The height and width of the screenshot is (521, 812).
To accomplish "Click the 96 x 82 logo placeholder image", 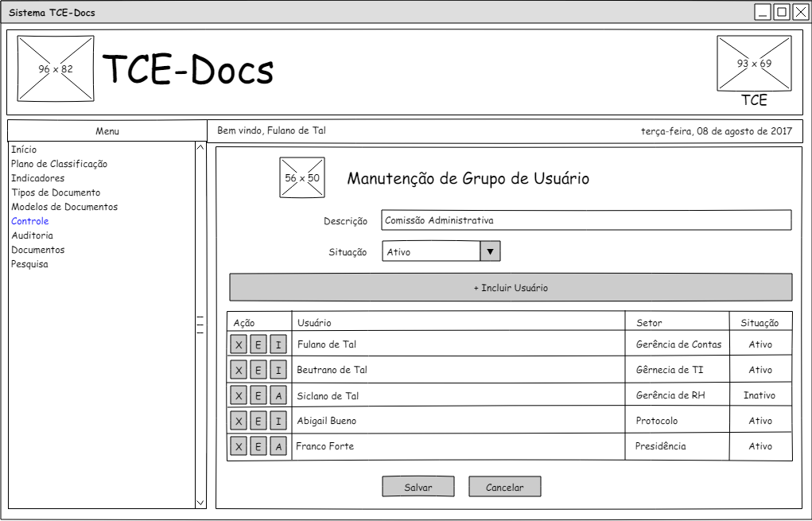I will point(56,68).
